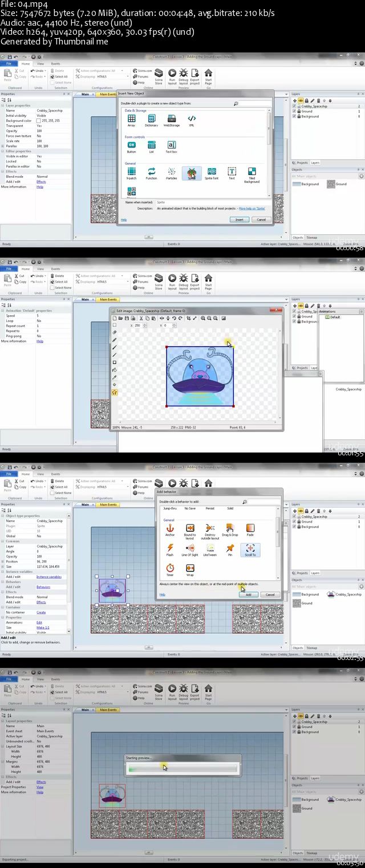Select the Anchor behavior icon
The height and width of the screenshot is (868, 365).
click(170, 531)
